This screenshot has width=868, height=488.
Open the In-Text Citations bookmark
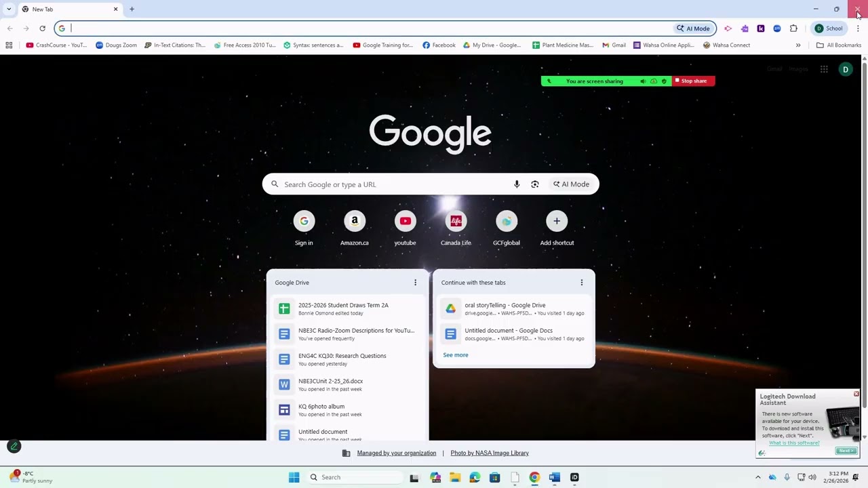click(175, 45)
